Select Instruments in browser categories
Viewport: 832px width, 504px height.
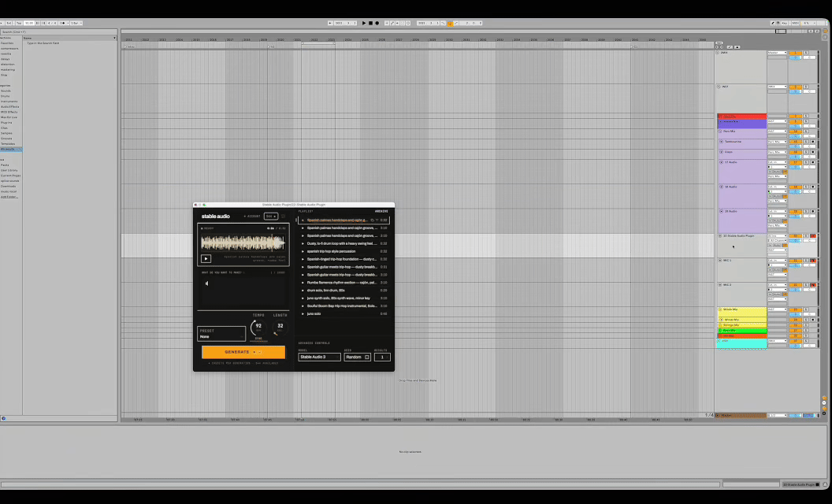pos(9,102)
